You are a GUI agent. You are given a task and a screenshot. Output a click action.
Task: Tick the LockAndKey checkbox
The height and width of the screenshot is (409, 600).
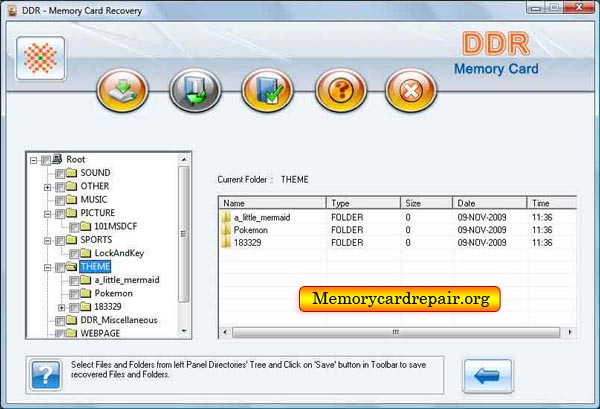click(x=74, y=254)
